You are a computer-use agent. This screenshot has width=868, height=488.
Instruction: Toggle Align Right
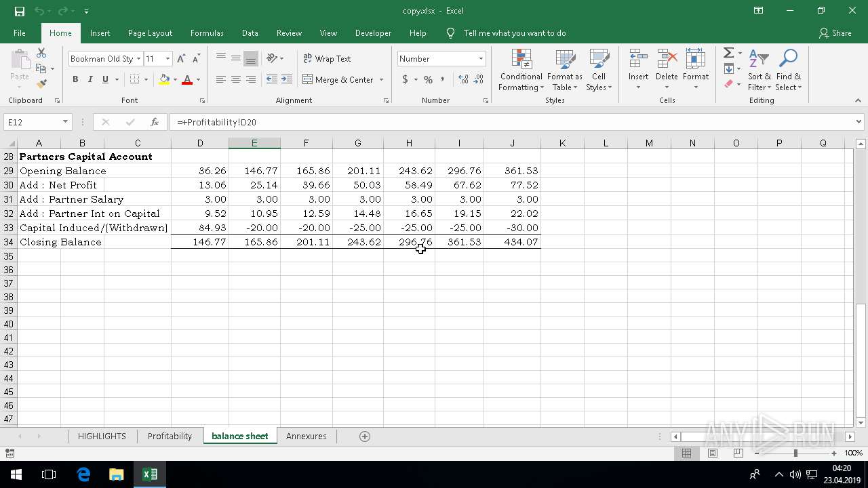[251, 79]
